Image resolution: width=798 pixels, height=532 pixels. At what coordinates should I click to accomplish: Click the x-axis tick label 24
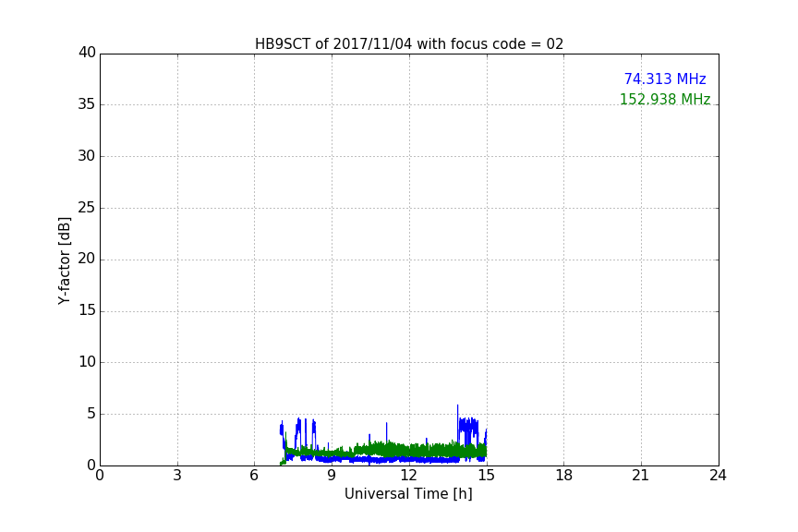(x=719, y=476)
